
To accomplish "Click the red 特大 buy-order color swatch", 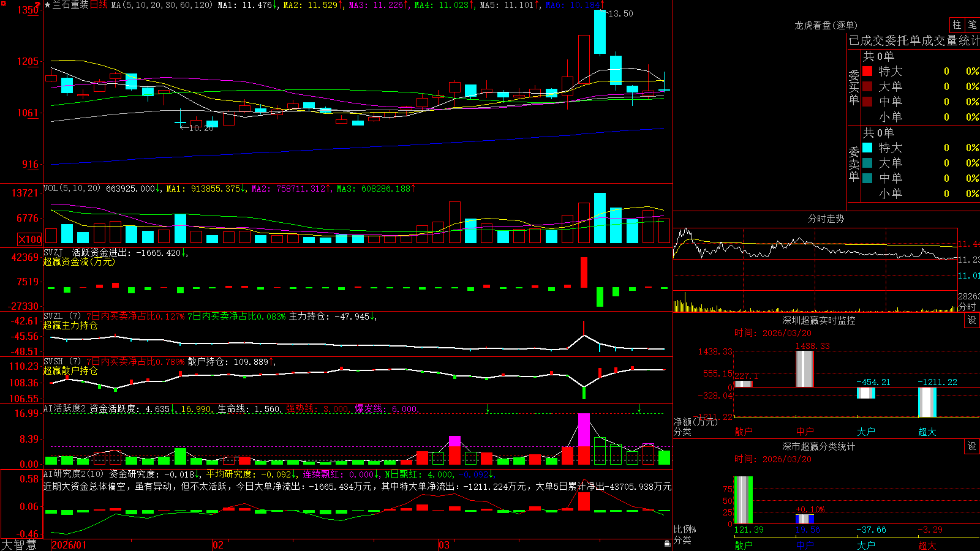I will click(867, 71).
